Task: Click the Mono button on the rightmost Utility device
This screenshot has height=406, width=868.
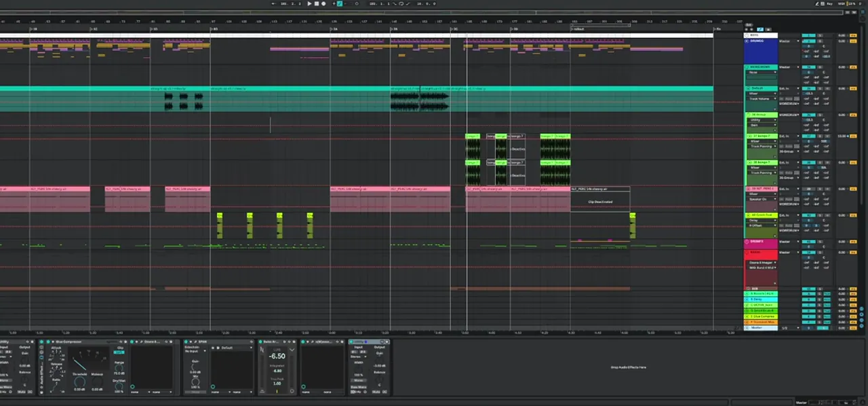Action: [358, 380]
